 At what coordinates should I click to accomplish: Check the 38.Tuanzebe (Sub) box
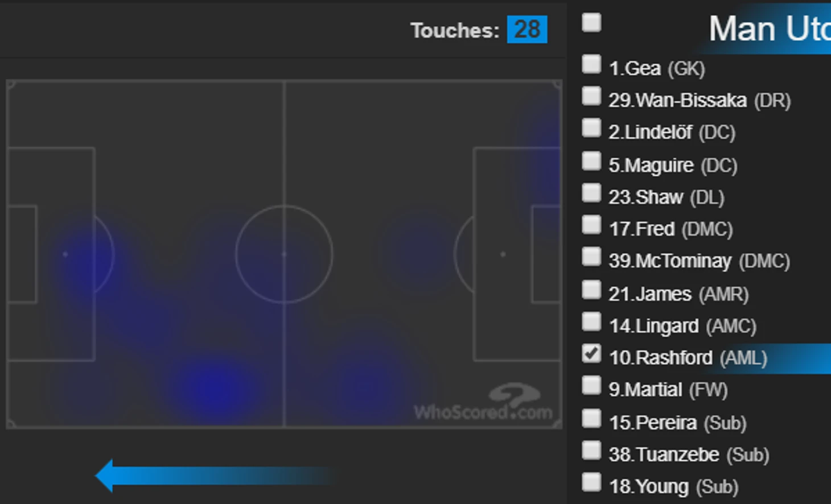tap(591, 450)
